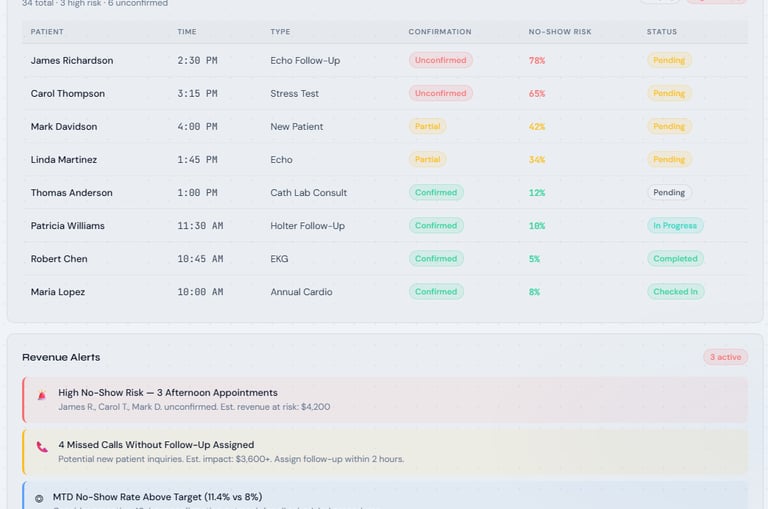Click Completed status for Robert Chen
The image size is (768, 509).
675,259
